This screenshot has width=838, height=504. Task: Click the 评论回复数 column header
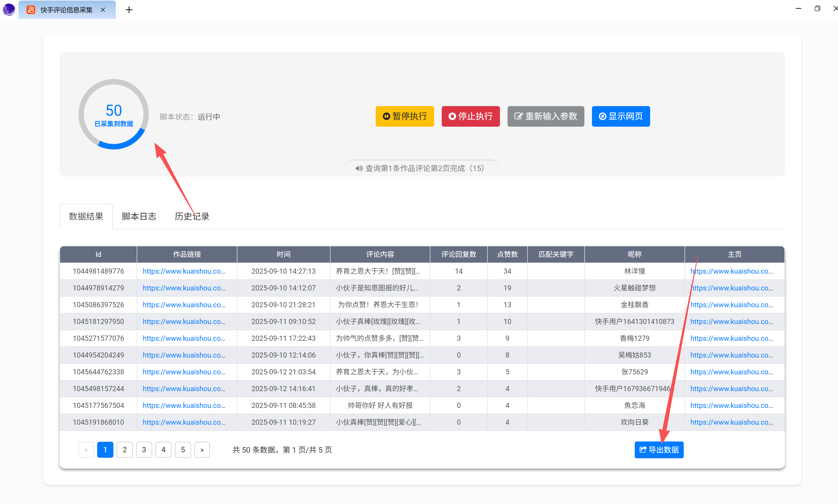coord(459,254)
